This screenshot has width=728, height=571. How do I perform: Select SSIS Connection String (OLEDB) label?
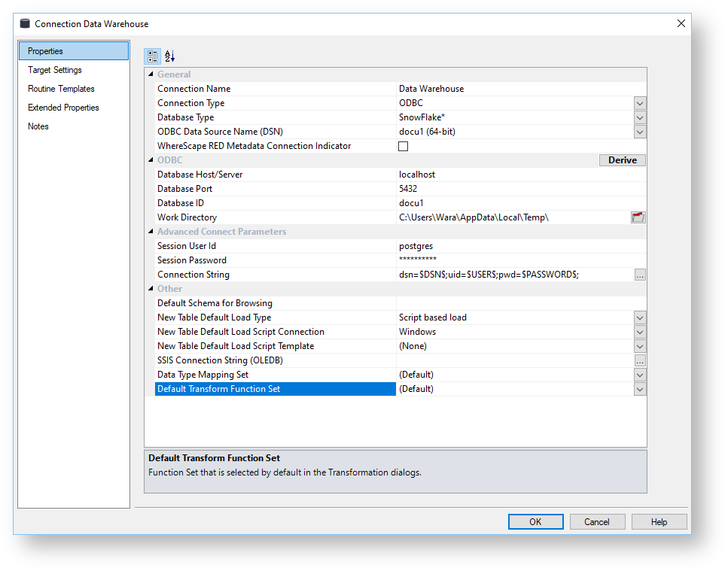220,360
